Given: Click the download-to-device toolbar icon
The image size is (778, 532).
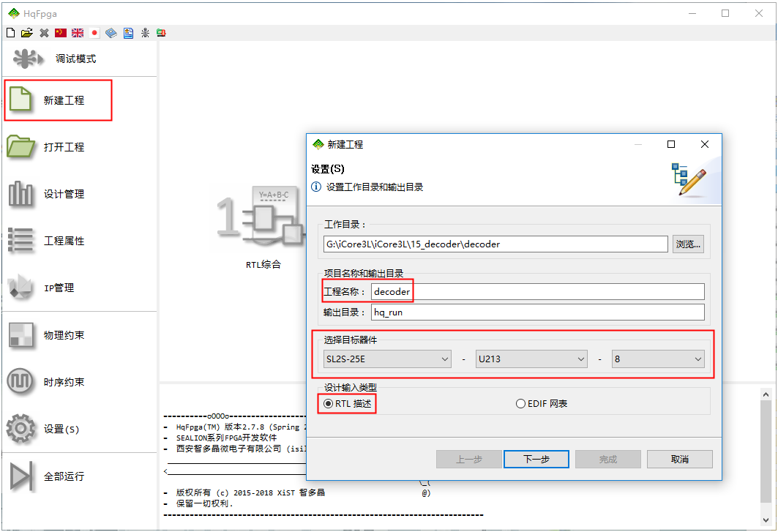Looking at the screenshot, I should click(160, 33).
